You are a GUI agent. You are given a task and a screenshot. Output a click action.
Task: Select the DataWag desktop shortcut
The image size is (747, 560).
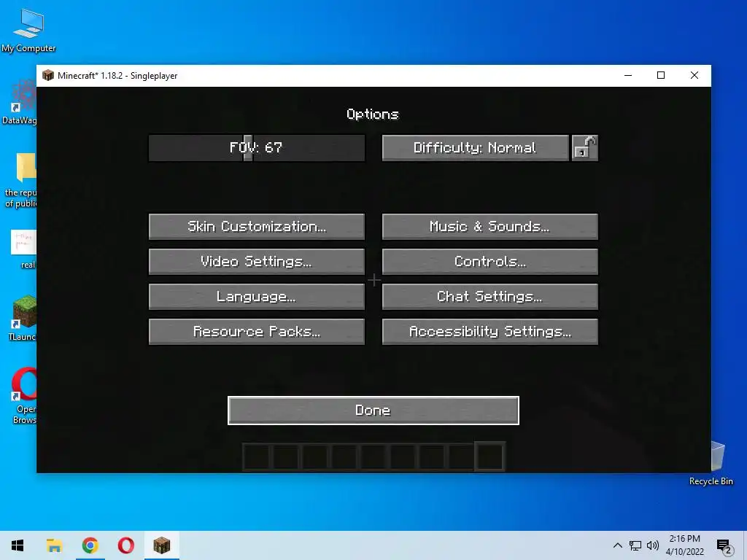20,102
